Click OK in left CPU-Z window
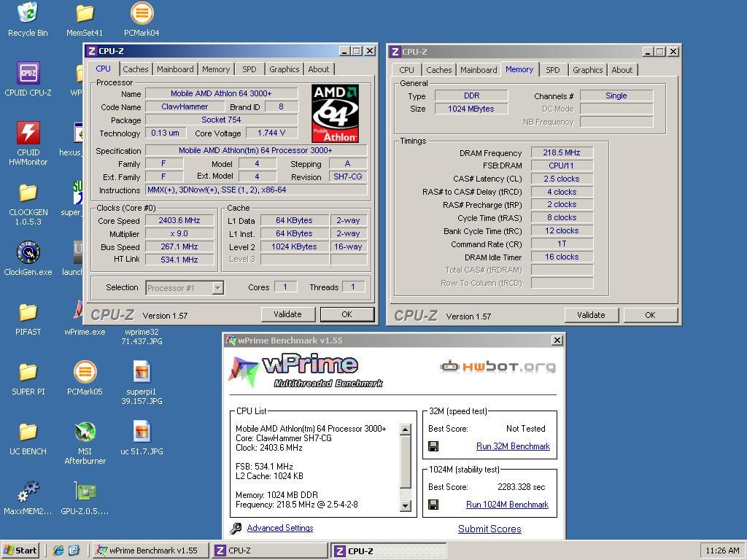 coord(347,314)
